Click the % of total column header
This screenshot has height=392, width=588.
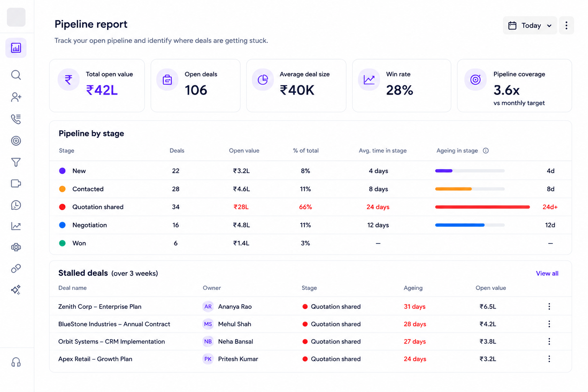click(x=306, y=151)
